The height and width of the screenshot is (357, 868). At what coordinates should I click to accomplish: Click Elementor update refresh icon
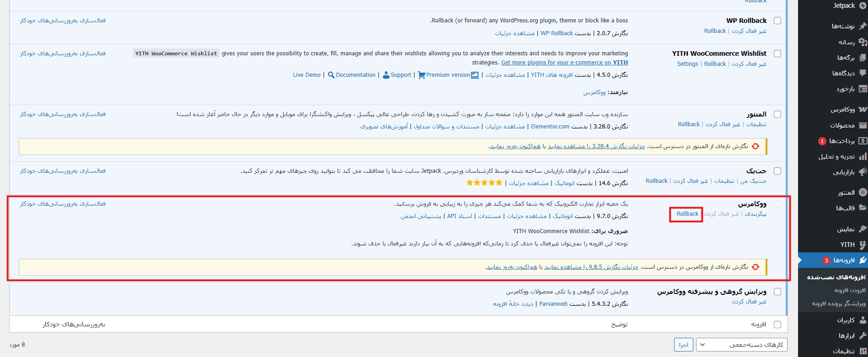click(x=755, y=146)
